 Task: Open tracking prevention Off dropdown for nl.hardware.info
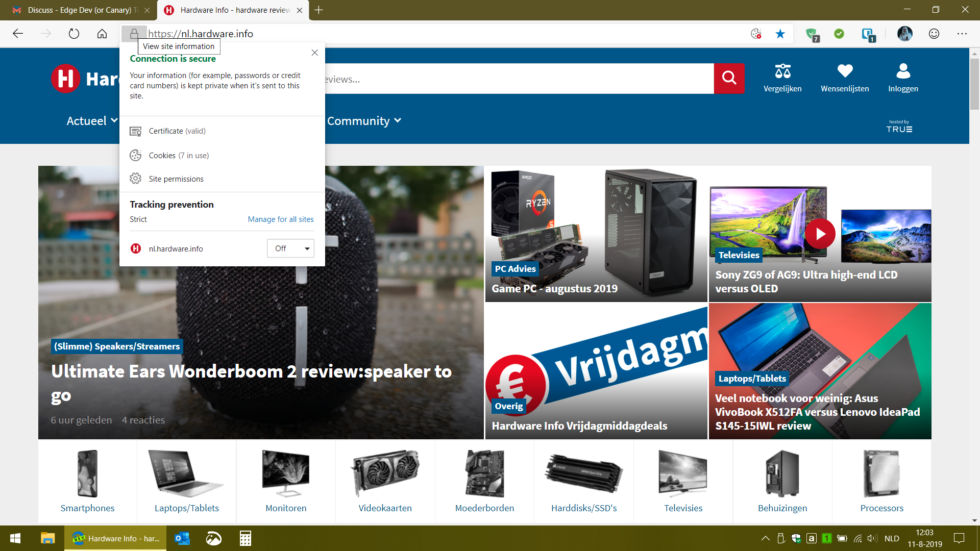click(x=290, y=248)
